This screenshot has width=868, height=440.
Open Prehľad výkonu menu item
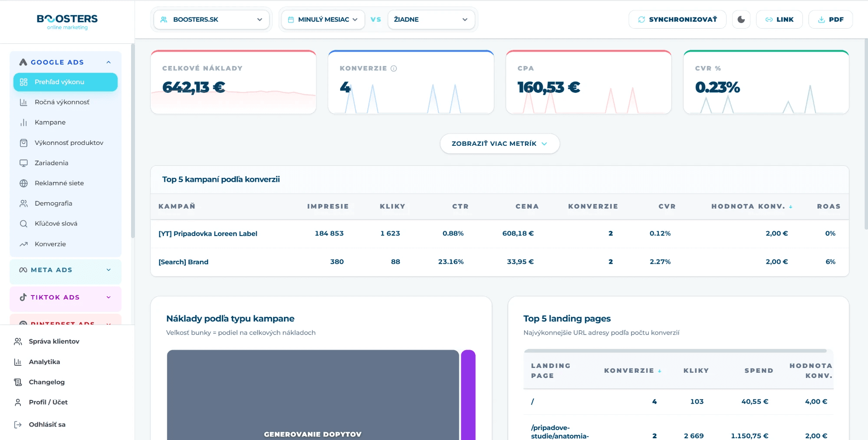click(66, 82)
